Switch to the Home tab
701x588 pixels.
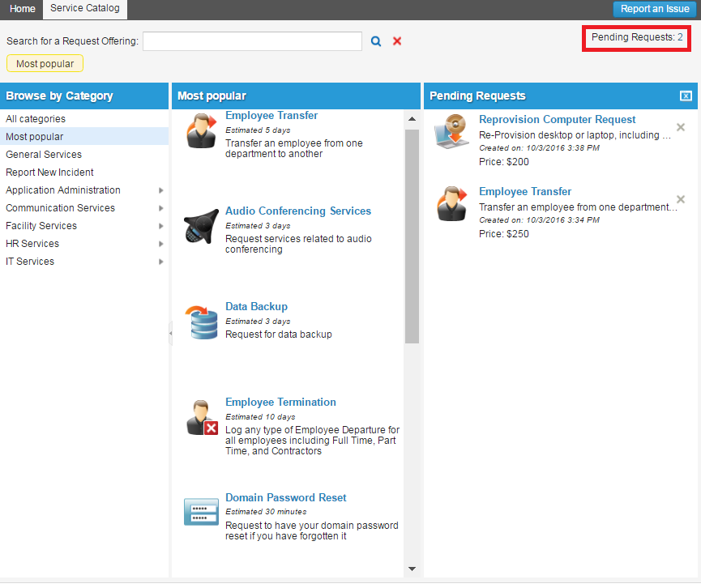pyautogui.click(x=23, y=9)
